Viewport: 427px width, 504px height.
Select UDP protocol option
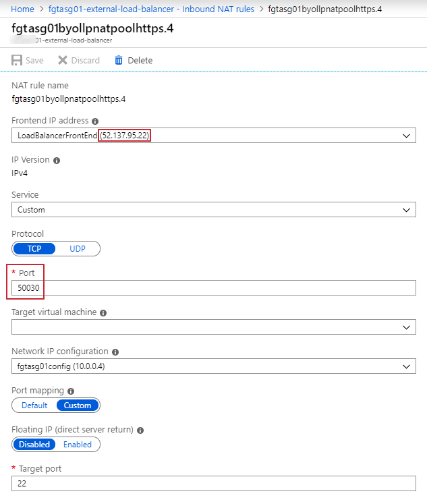[78, 249]
